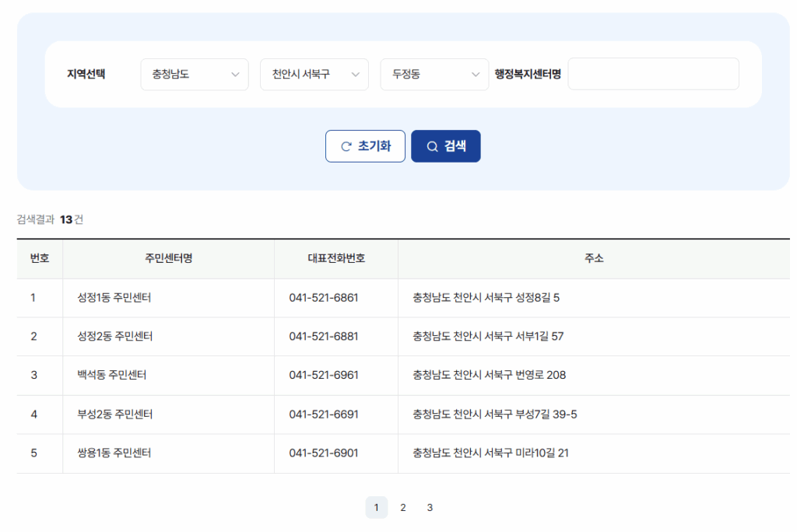Viewport: 797px width, 532px height.
Task: Click phone number 041-521-6691
Action: (324, 414)
